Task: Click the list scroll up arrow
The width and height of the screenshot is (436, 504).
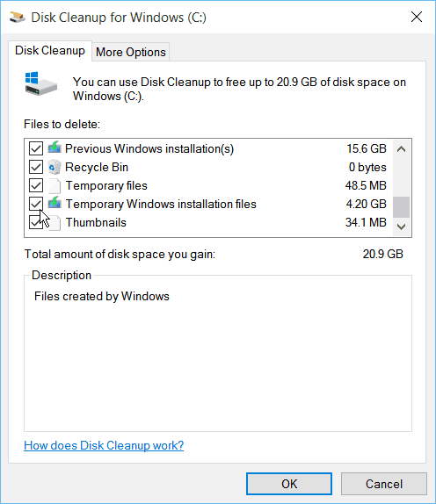Action: pyautogui.click(x=401, y=148)
